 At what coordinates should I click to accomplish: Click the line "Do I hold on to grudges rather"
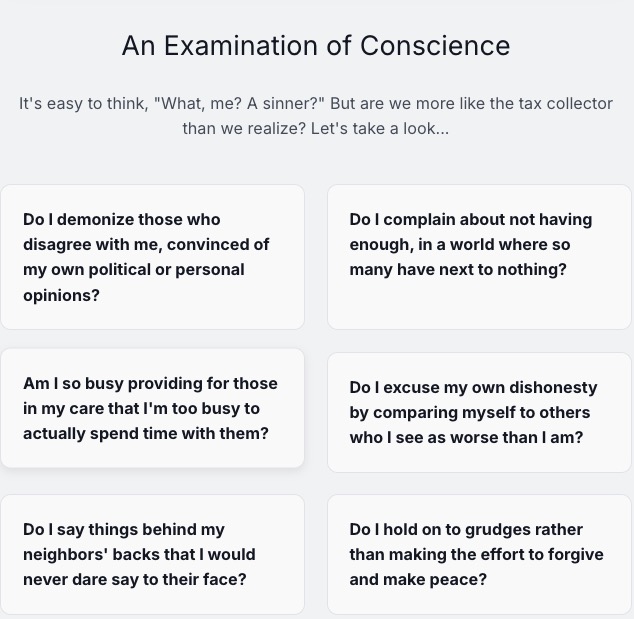point(466,529)
